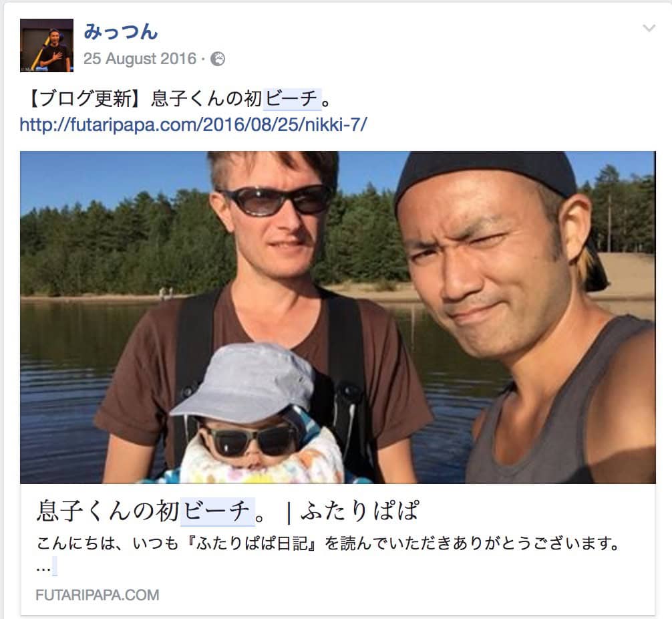Open みっつん's profile picture thumbnail
Viewport: 672px width, 619px height.
(x=47, y=45)
